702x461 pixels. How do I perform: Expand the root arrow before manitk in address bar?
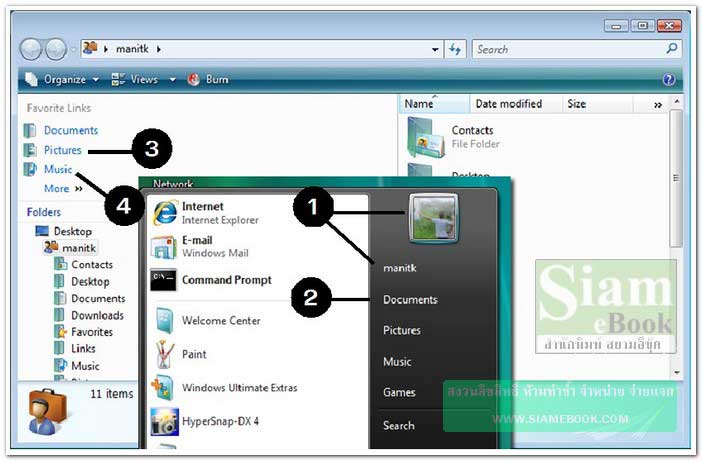pyautogui.click(x=106, y=49)
